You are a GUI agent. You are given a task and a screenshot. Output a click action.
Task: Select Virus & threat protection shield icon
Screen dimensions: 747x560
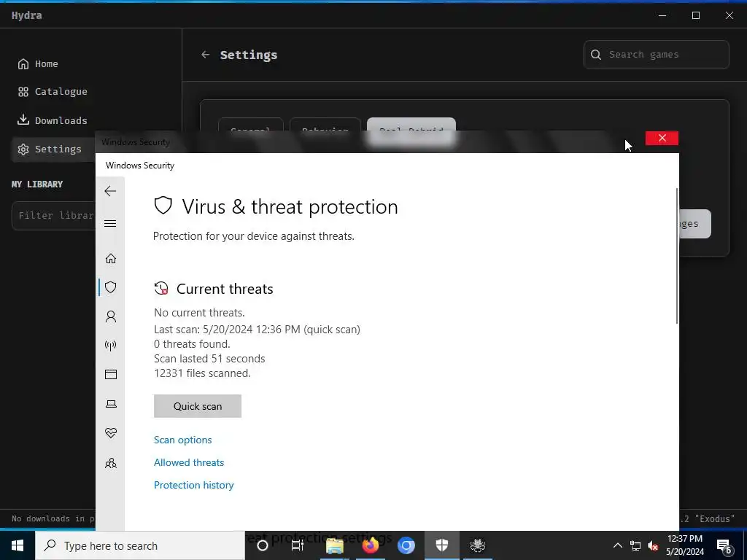[x=111, y=287]
